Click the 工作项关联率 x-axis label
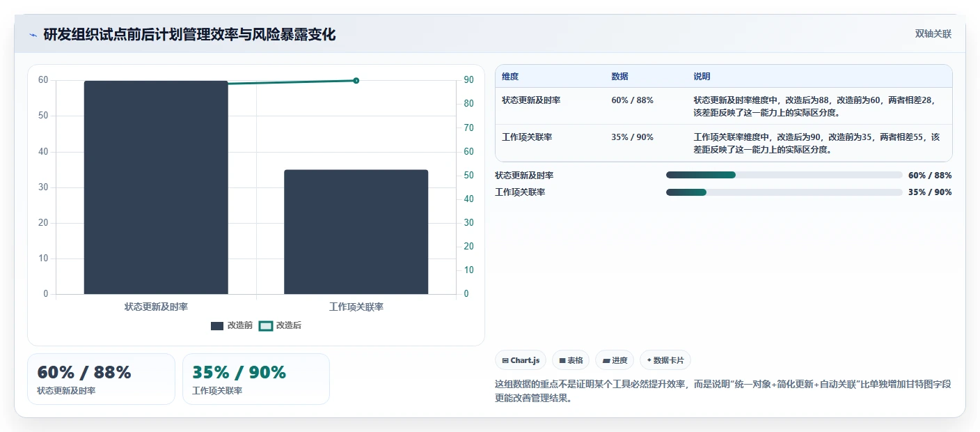This screenshot has width=980, height=432. click(356, 307)
